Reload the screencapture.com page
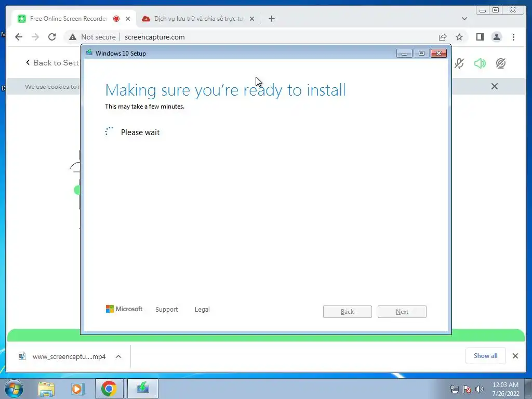The height and width of the screenshot is (399, 532). tap(52, 37)
